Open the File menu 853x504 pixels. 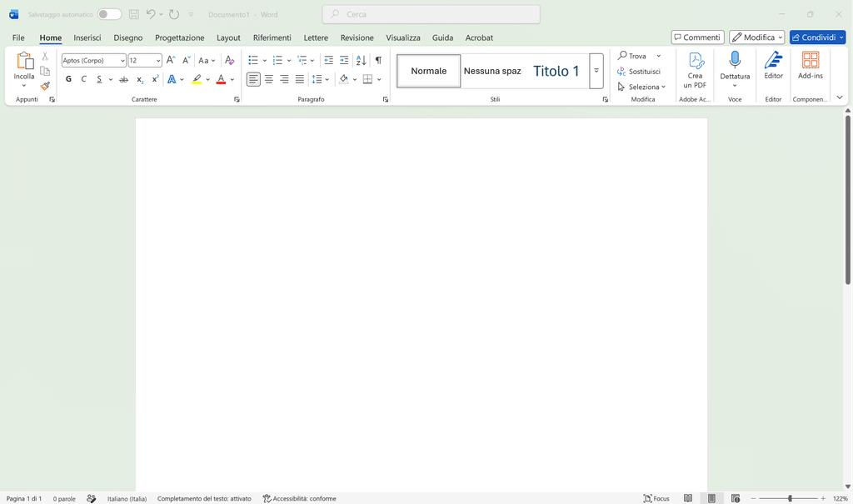pos(18,37)
